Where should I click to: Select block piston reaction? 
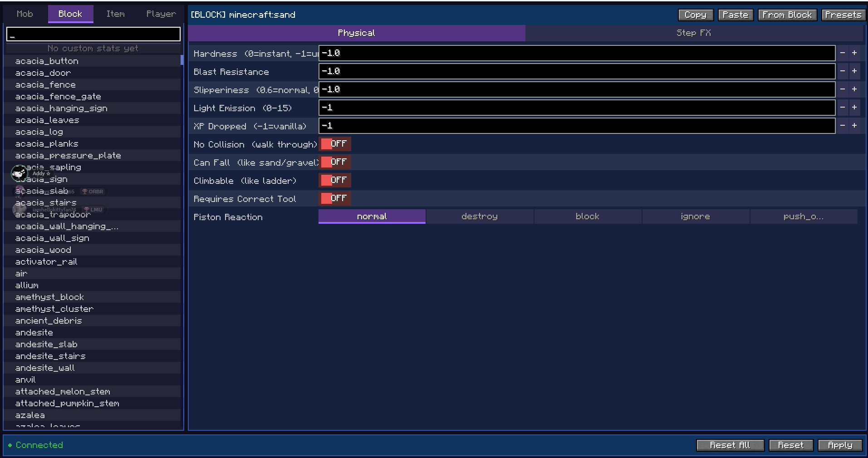tap(588, 217)
